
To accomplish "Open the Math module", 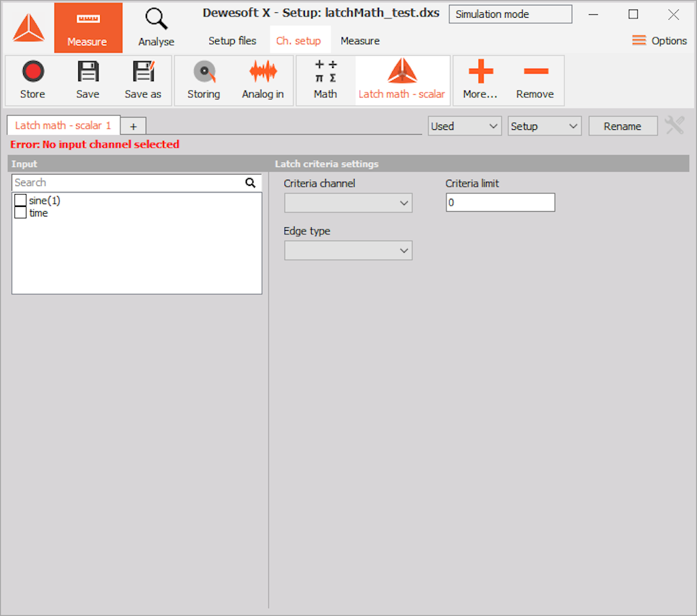I will 325,80.
